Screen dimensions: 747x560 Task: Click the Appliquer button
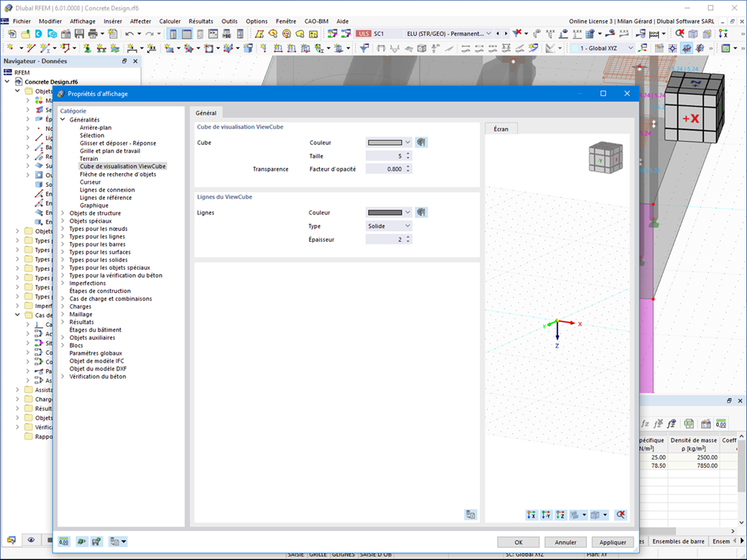(613, 542)
